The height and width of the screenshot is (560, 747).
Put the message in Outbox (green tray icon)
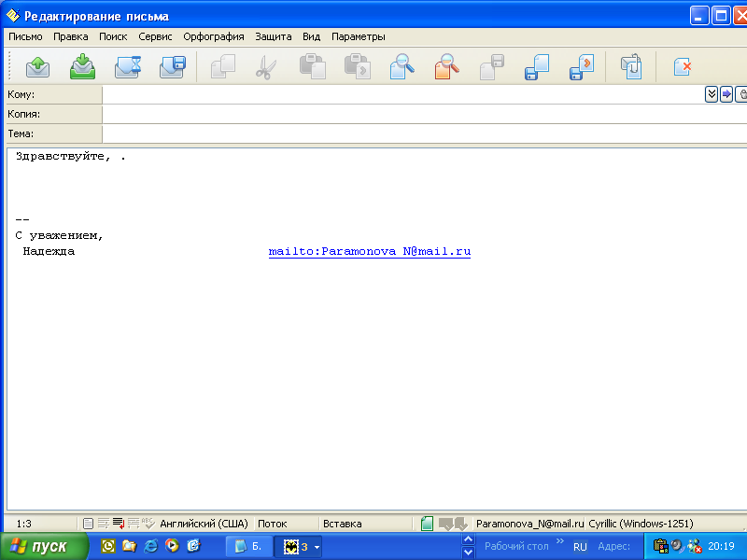pyautogui.click(x=82, y=66)
